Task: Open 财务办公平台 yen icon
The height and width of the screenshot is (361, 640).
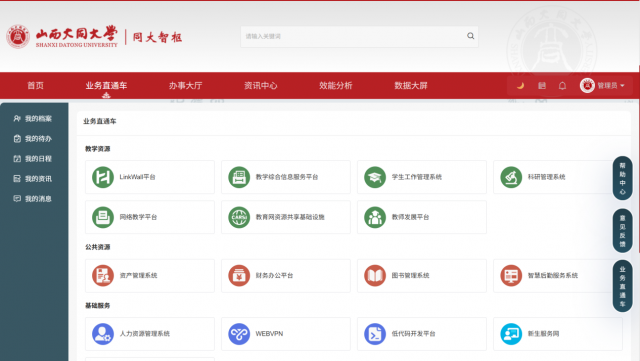Action: click(x=239, y=276)
